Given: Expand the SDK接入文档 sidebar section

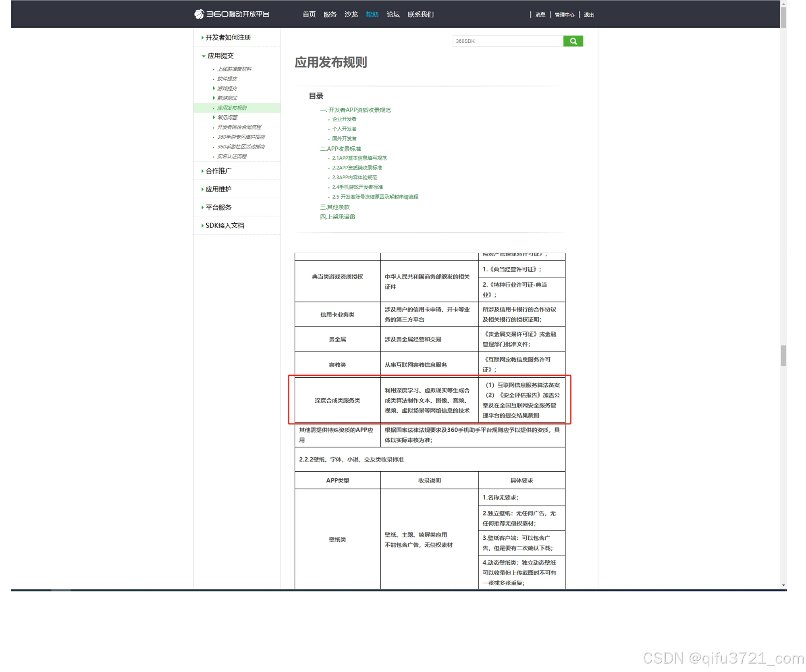Looking at the screenshot, I should coord(224,225).
